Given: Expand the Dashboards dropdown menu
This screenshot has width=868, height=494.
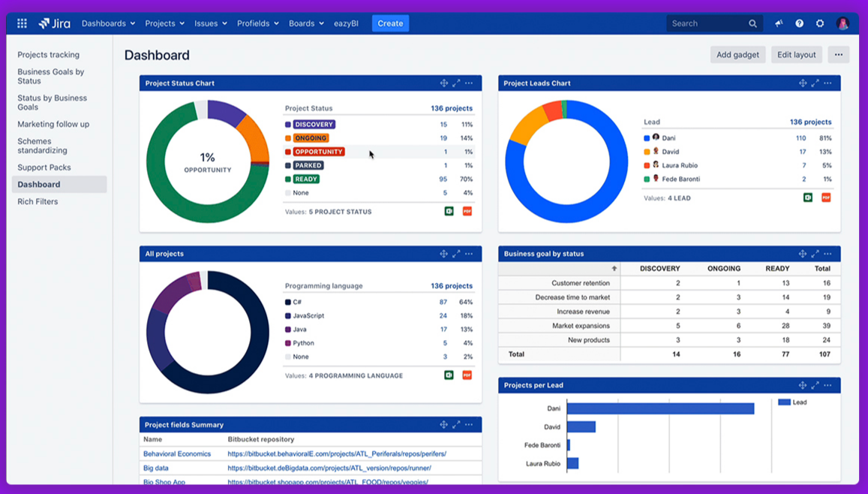Looking at the screenshot, I should click(108, 23).
